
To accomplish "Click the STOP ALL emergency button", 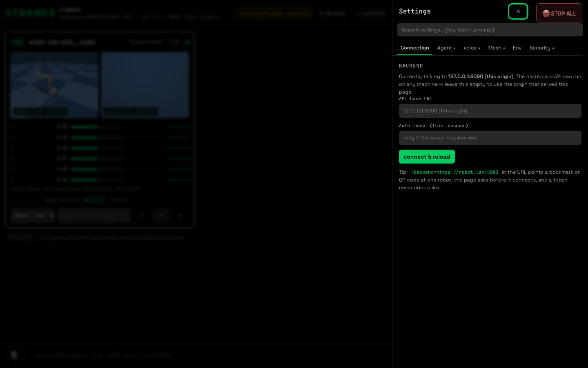I will pos(559,13).
